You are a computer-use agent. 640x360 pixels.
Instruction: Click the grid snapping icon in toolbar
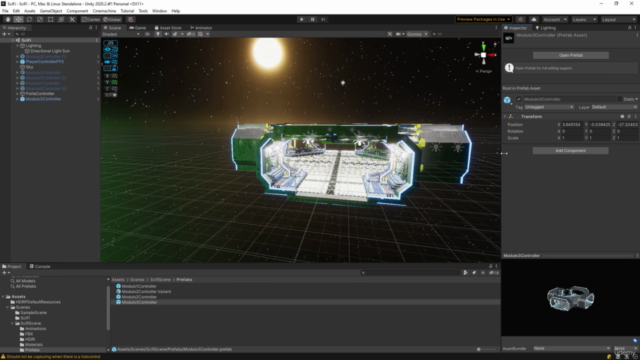pyautogui.click(x=131, y=19)
